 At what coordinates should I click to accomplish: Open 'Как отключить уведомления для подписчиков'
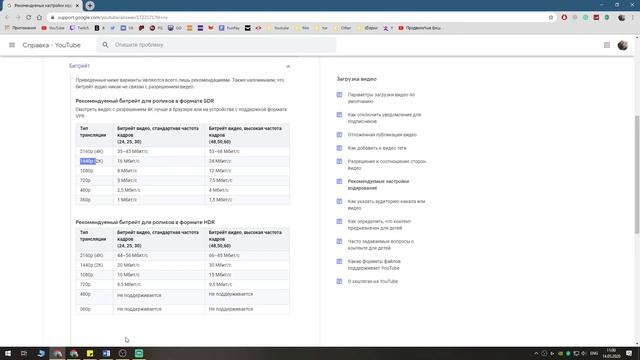tap(384, 118)
